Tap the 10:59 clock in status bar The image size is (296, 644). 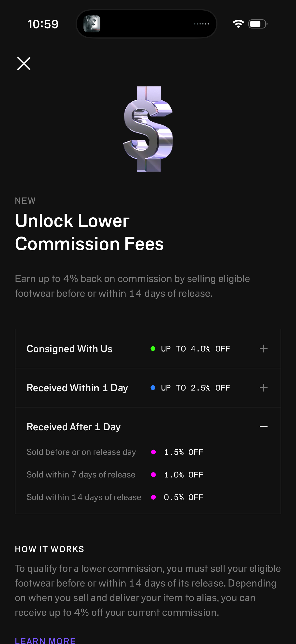(x=43, y=24)
